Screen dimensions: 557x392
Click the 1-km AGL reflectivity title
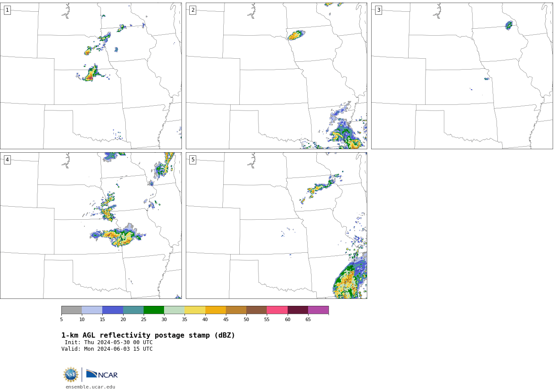tap(148, 335)
